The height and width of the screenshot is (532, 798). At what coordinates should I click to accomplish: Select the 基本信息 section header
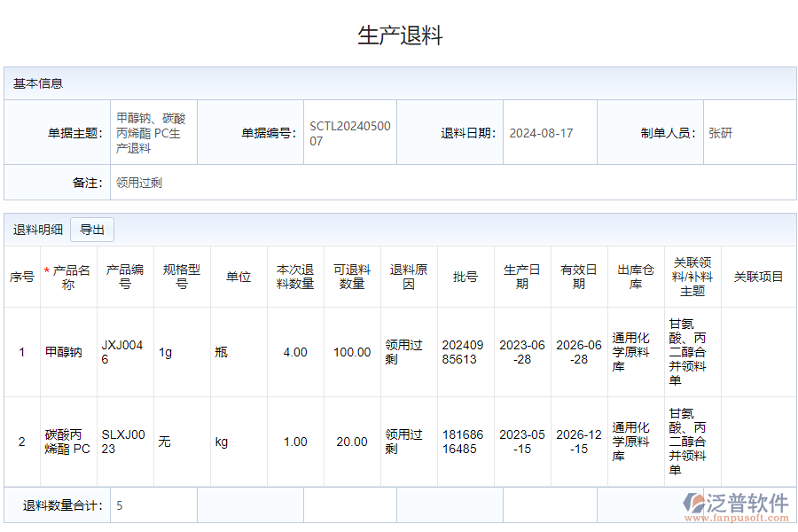click(38, 83)
